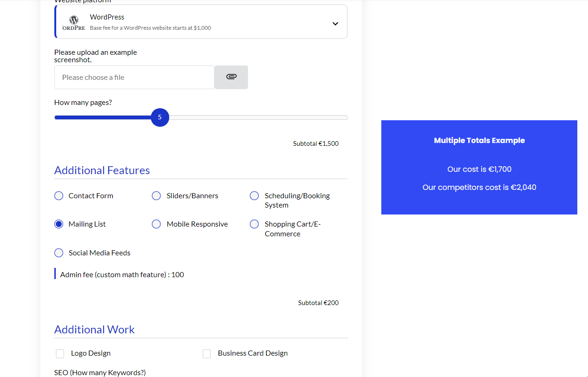This screenshot has height=377, width=588.
Task: Open the WordPress platform select box
Action: coord(201,22)
